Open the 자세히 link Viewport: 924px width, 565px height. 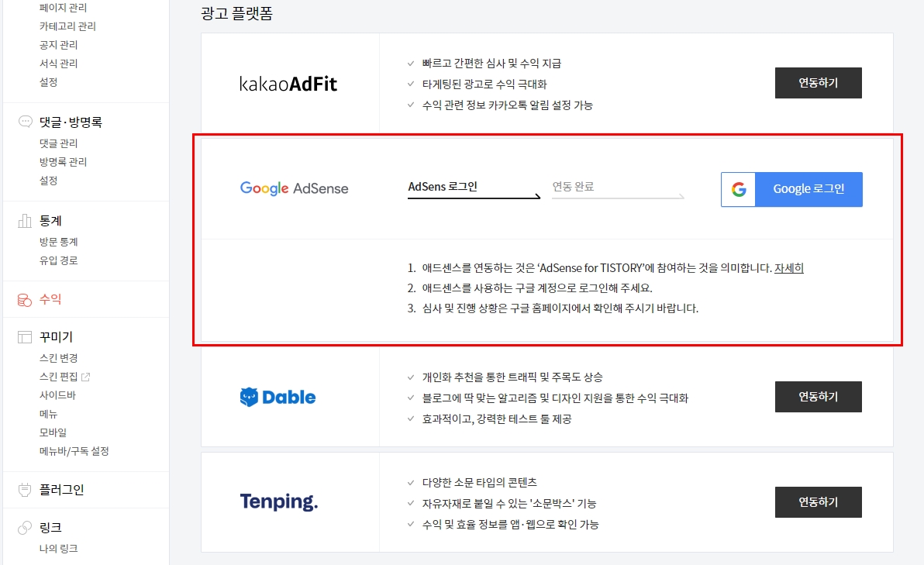(789, 268)
